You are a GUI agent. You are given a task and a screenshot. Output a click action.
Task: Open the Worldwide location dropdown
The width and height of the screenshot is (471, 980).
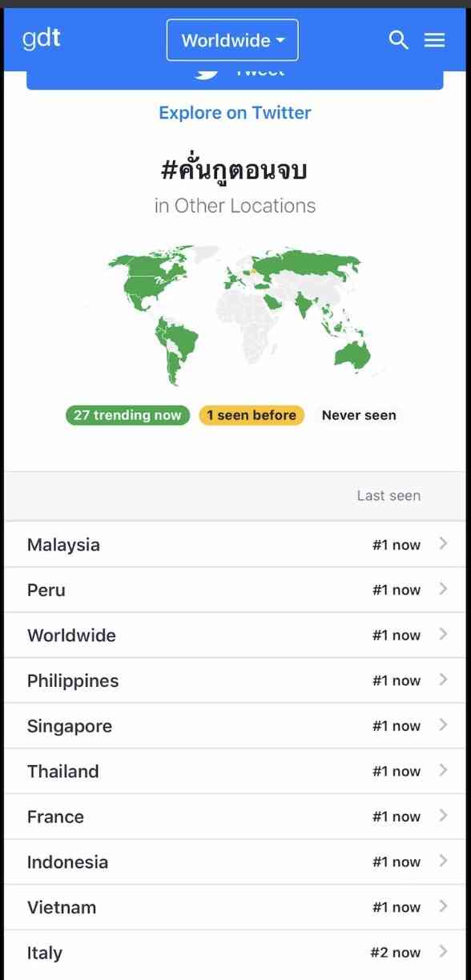[x=232, y=40]
